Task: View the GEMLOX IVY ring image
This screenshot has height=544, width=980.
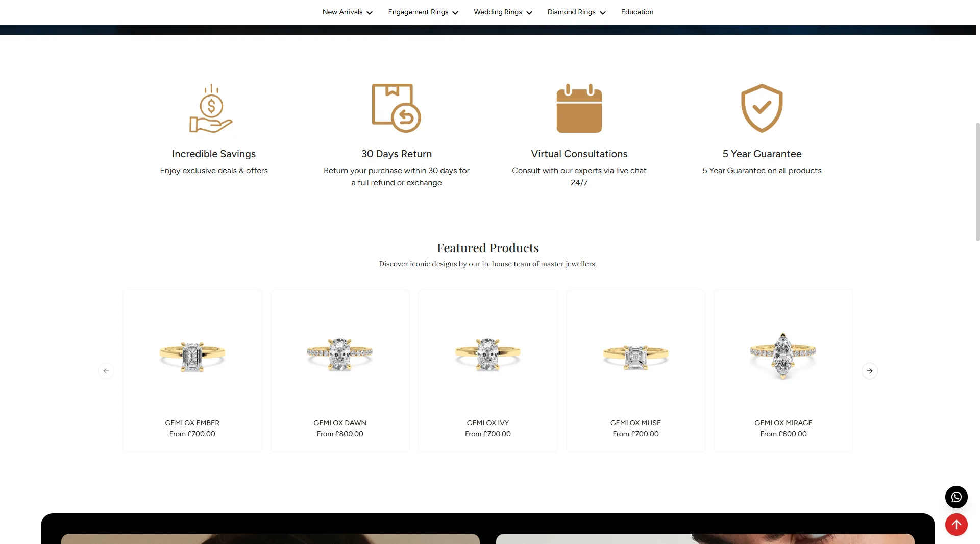Action: [x=487, y=354]
